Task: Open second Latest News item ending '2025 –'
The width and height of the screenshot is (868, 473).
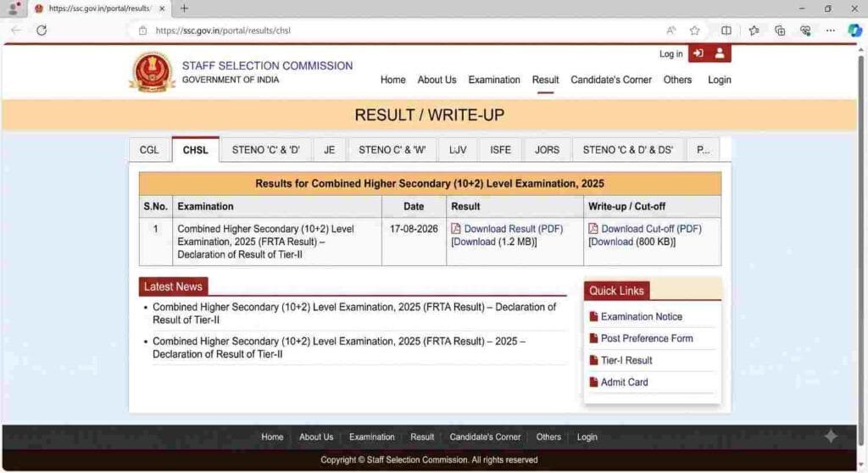Action: pyautogui.click(x=339, y=348)
